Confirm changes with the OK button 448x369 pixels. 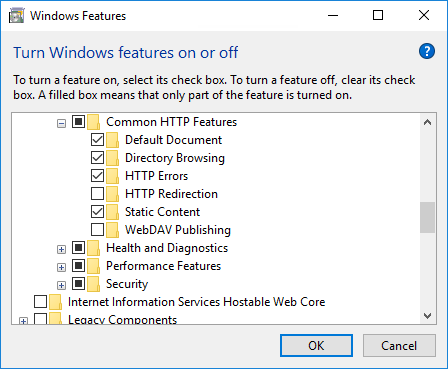tap(316, 346)
